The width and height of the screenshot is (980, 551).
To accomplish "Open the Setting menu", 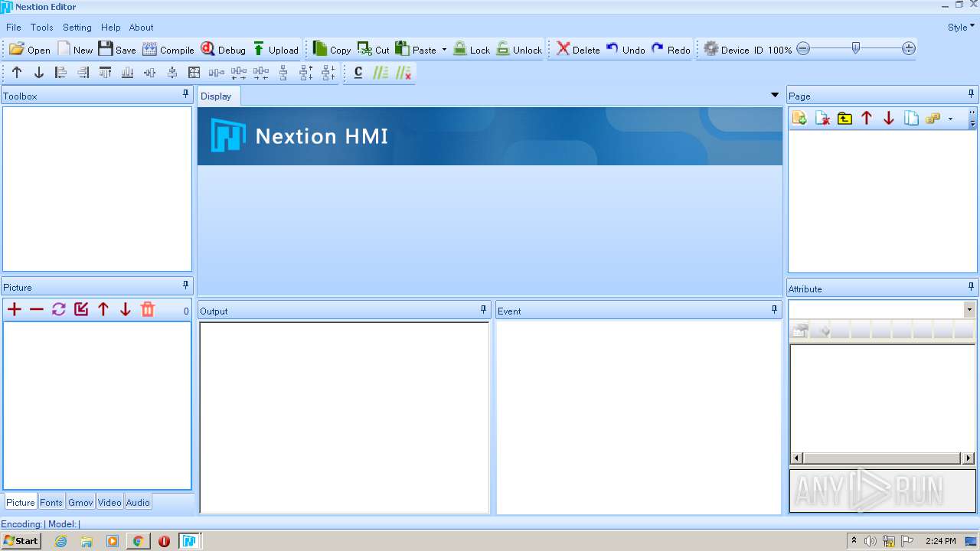I will pyautogui.click(x=77, y=27).
